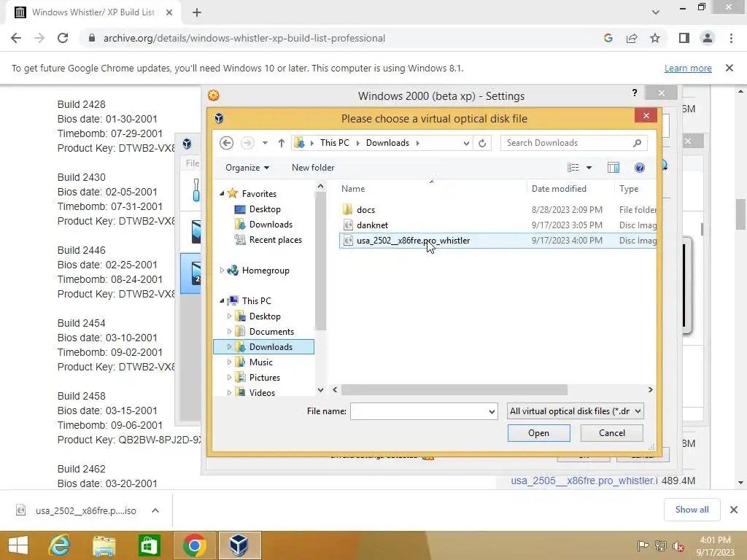The height and width of the screenshot is (560, 747).
Task: Click the blue Help icon in dialog
Action: click(639, 168)
